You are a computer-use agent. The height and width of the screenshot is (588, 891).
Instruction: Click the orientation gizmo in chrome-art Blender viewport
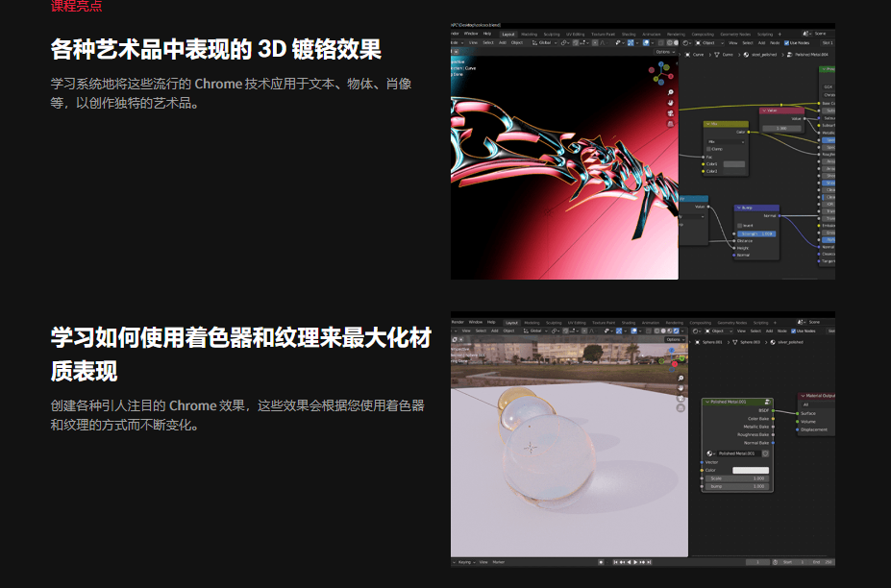(x=660, y=74)
